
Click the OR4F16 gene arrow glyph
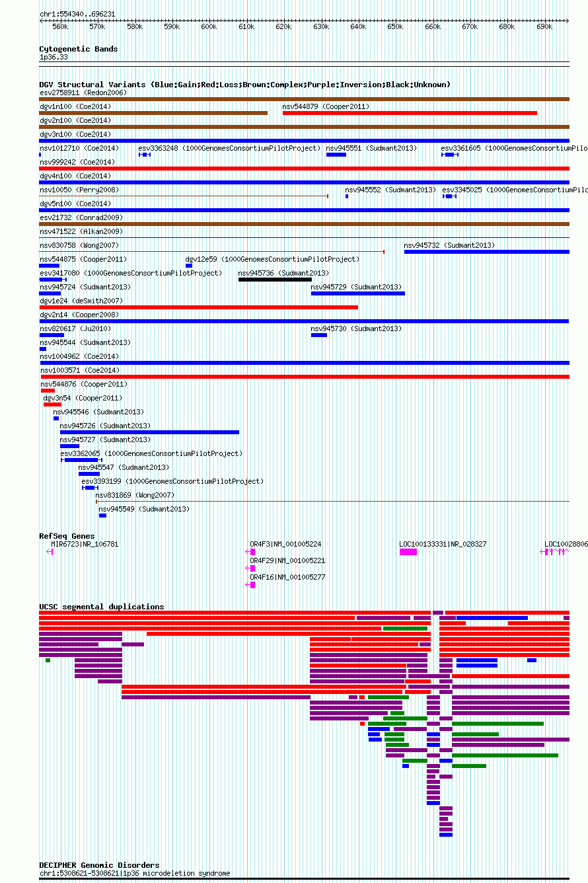250,585
